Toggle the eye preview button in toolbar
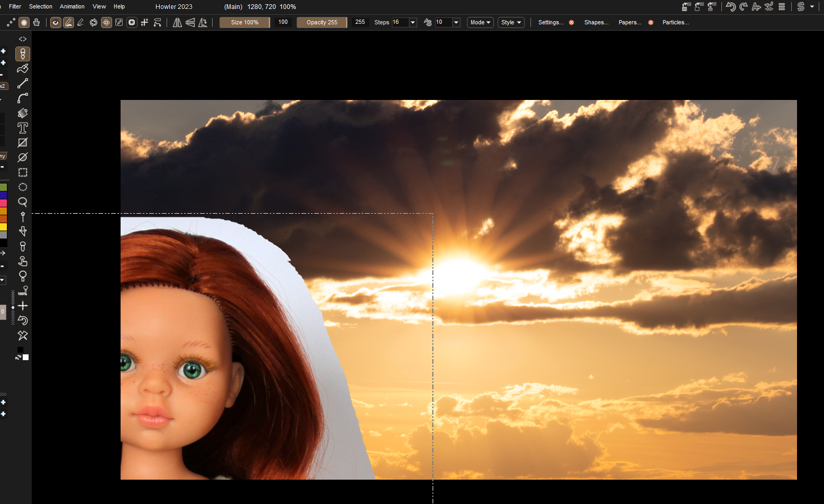The image size is (824, 504). point(56,22)
